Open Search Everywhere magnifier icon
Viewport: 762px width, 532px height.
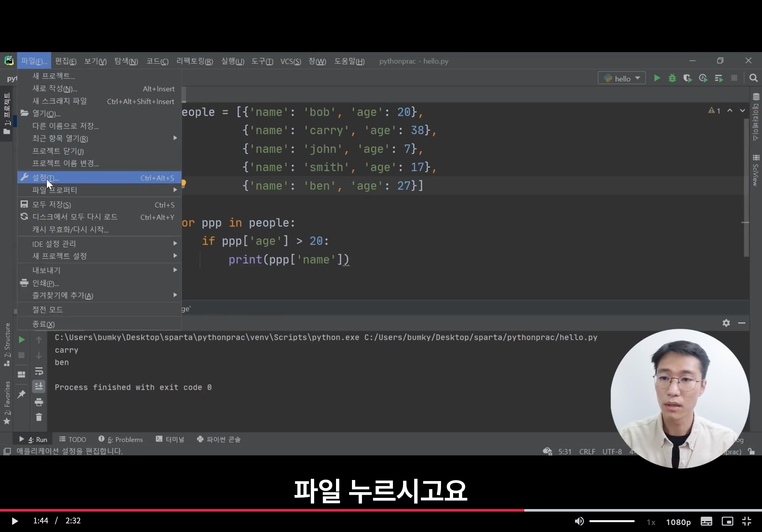(753, 78)
